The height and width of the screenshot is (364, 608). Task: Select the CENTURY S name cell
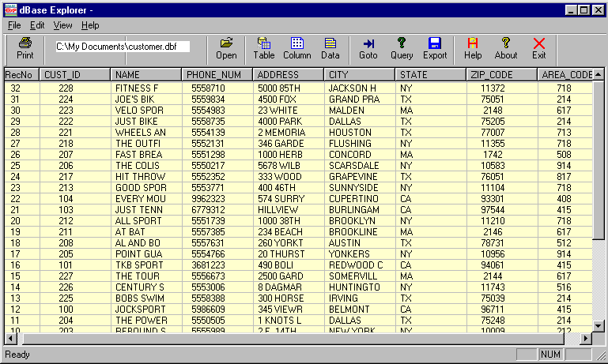pos(146,287)
